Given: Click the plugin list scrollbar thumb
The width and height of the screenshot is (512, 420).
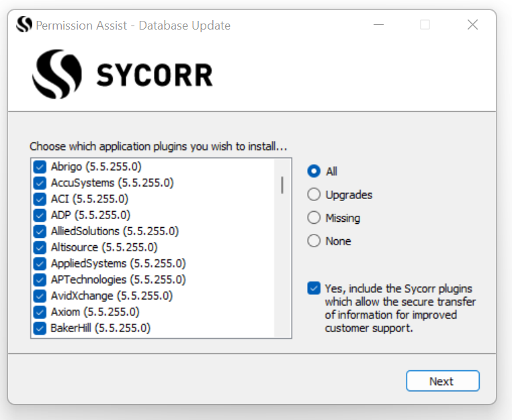Looking at the screenshot, I should pos(282,184).
